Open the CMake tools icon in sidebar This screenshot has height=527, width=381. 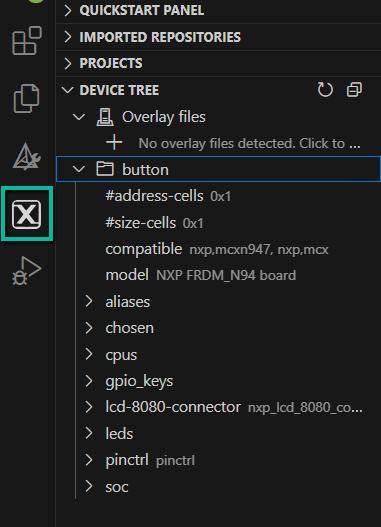pyautogui.click(x=27, y=157)
